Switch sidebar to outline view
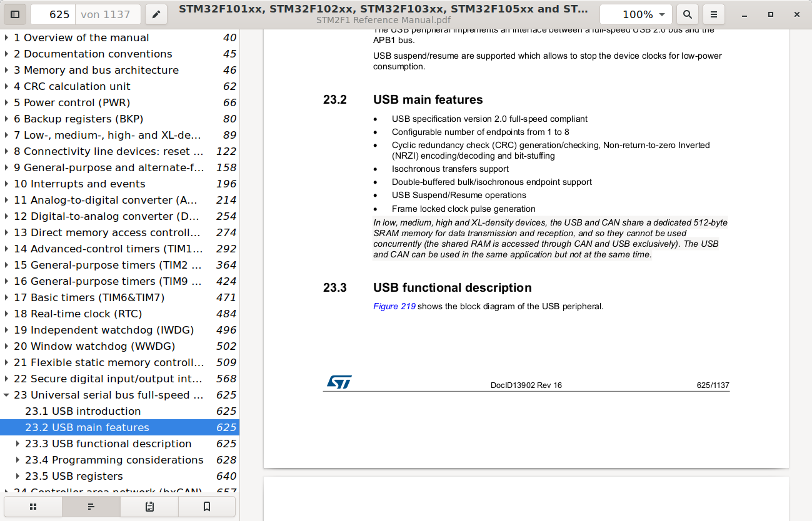Image resolution: width=812 pixels, height=521 pixels. pos(91,507)
